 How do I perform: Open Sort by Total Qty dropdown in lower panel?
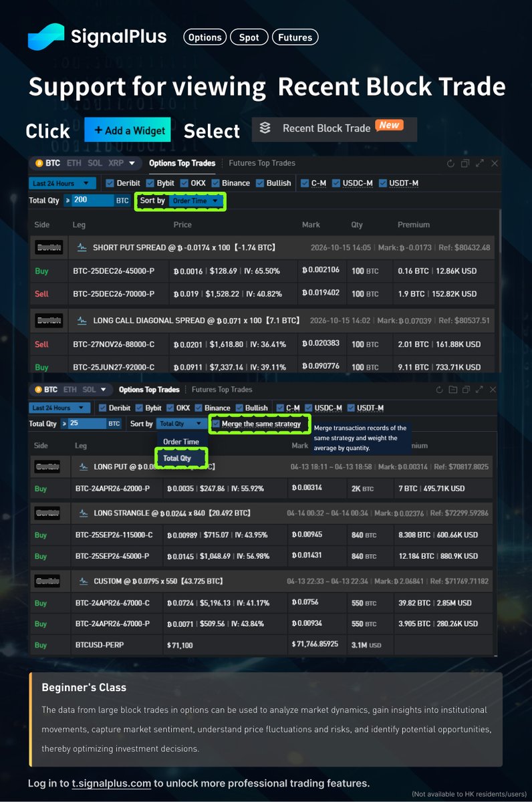181,424
